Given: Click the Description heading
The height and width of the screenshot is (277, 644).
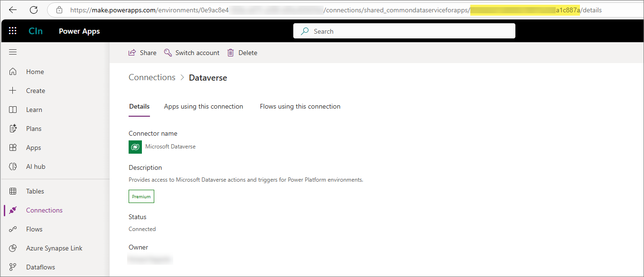Looking at the screenshot, I should coord(145,167).
